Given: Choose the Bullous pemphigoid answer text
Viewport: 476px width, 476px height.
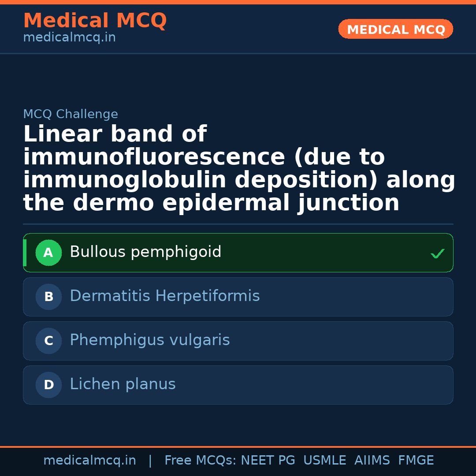Looking at the screenshot, I should (x=145, y=252).
